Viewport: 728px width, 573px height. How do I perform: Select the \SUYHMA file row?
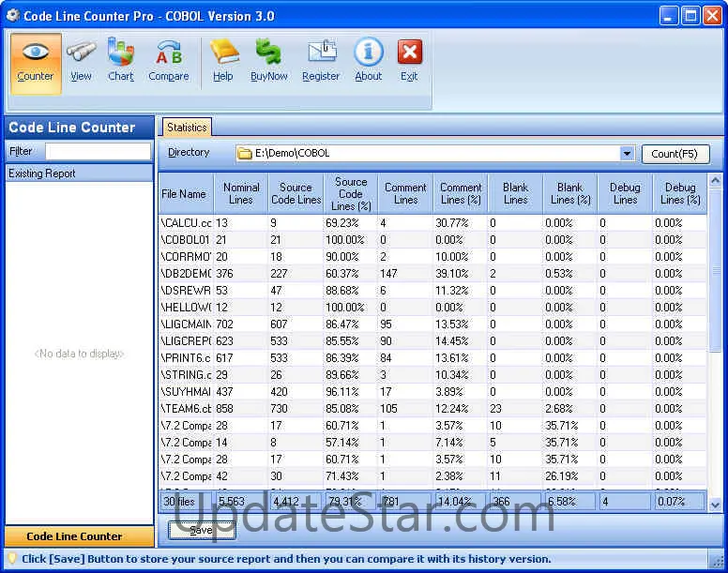[x=432, y=392]
